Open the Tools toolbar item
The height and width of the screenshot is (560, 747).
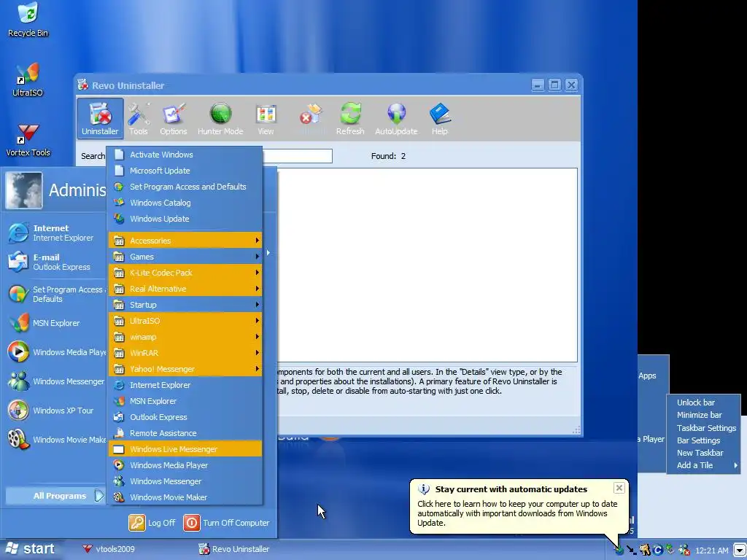point(138,119)
